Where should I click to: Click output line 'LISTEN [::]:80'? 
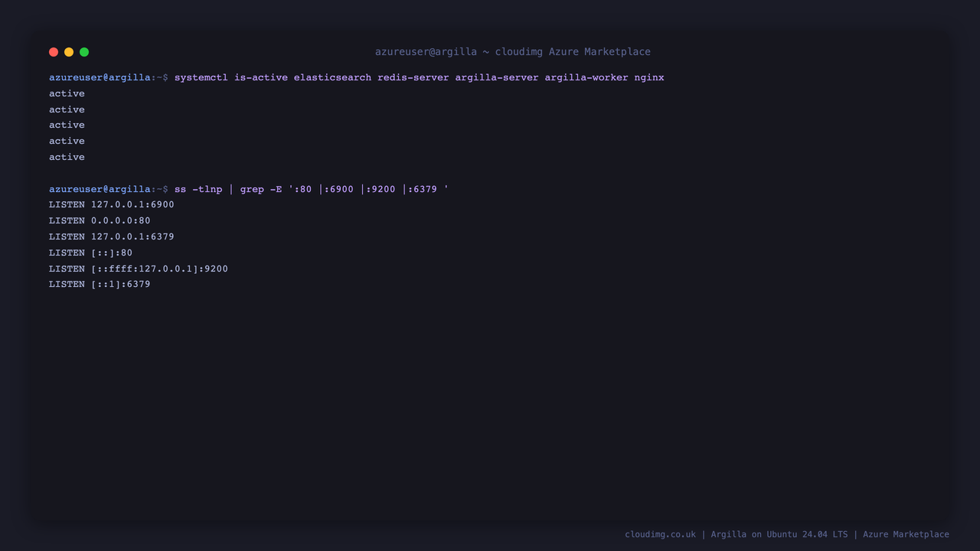click(x=90, y=253)
